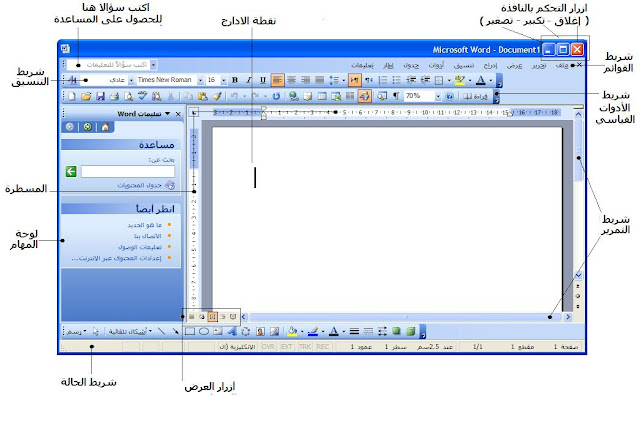This screenshot has width=640, height=436.
Task: Draw an oval shape
Action: tap(204, 331)
